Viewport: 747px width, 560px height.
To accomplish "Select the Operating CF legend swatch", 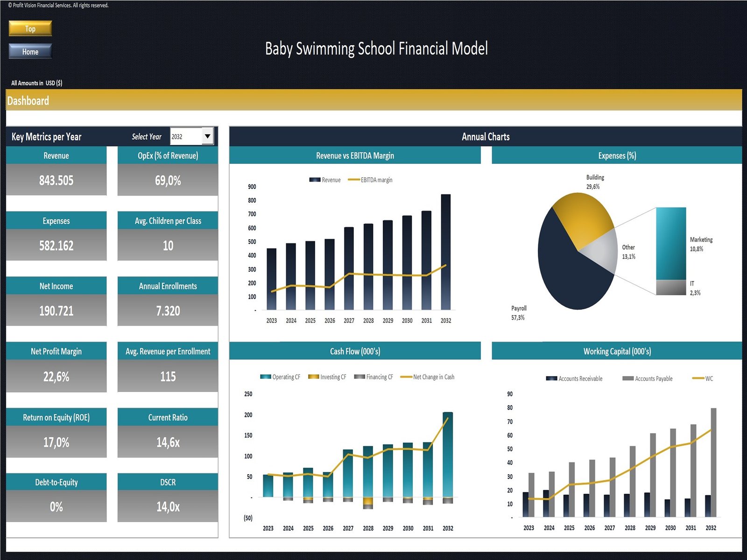I will 266,377.
